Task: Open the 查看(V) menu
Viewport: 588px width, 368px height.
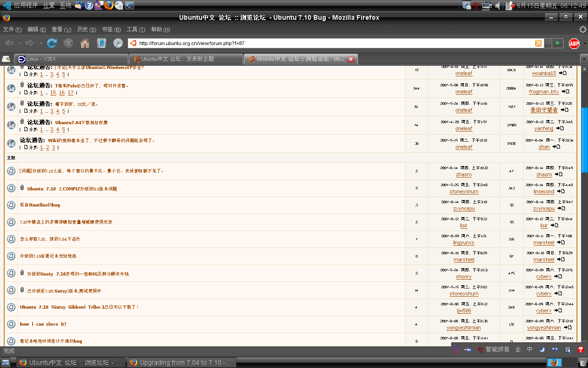Action: tap(61, 29)
